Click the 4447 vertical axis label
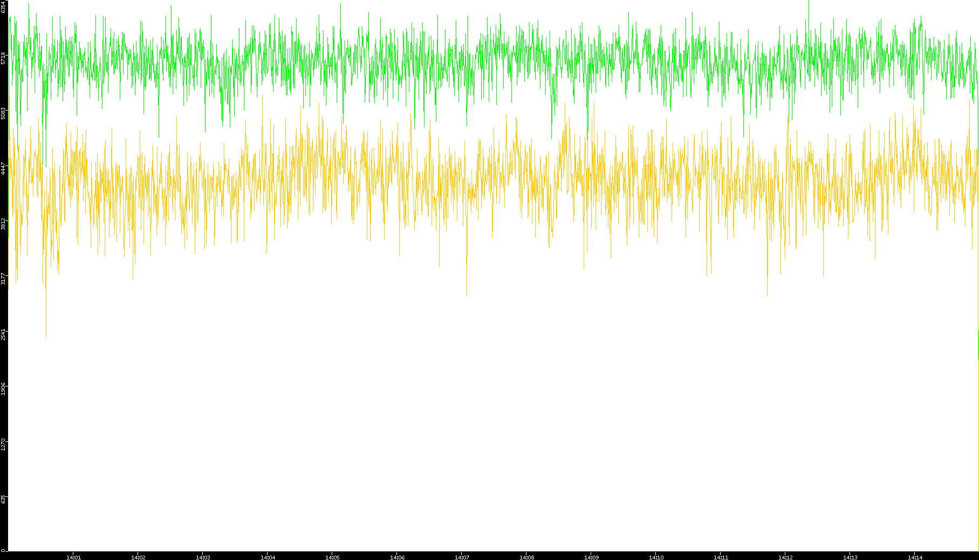Screen dimensions: 979x560 [x=3, y=168]
